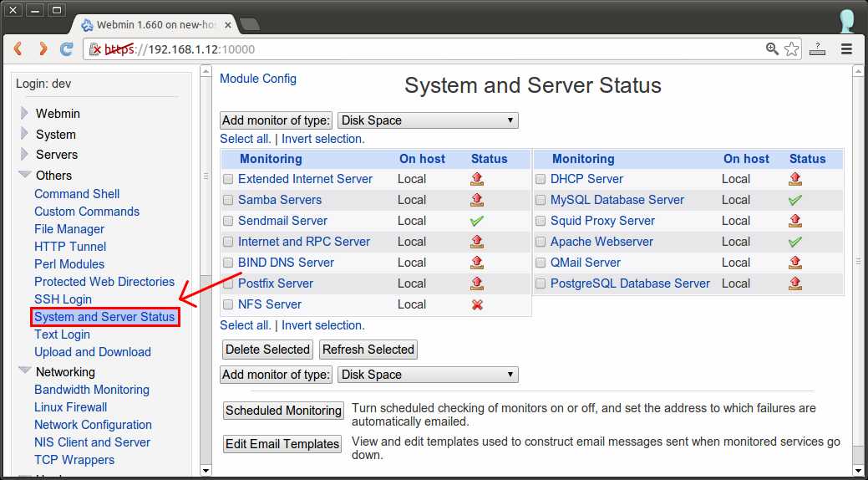Click the top Select all link
Viewport: 868px width, 480px height.
(x=246, y=139)
